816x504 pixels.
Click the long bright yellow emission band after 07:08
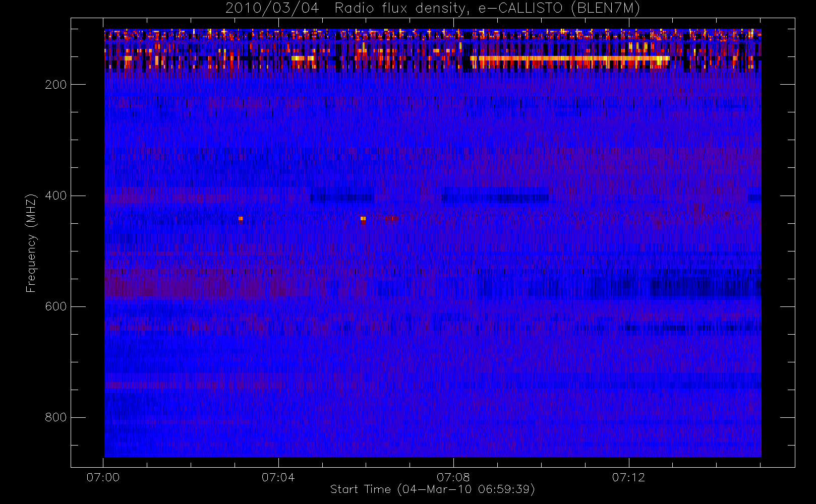pos(570,59)
